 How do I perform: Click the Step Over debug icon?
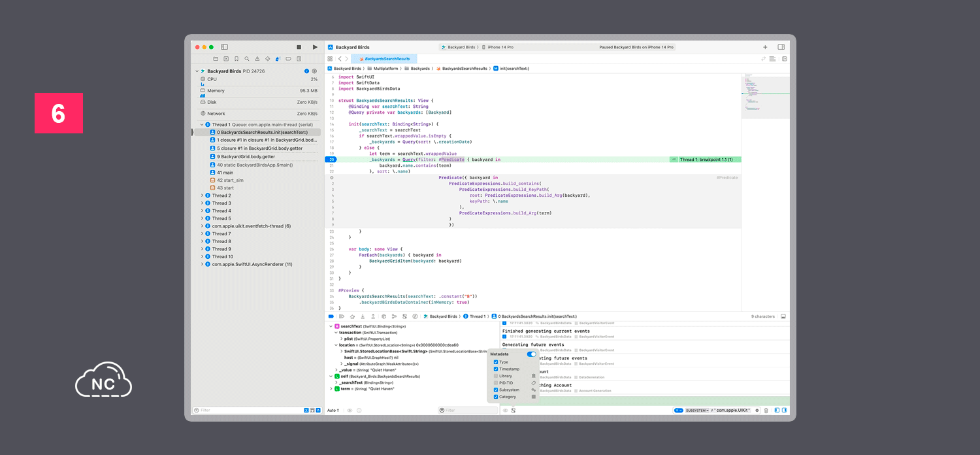352,316
